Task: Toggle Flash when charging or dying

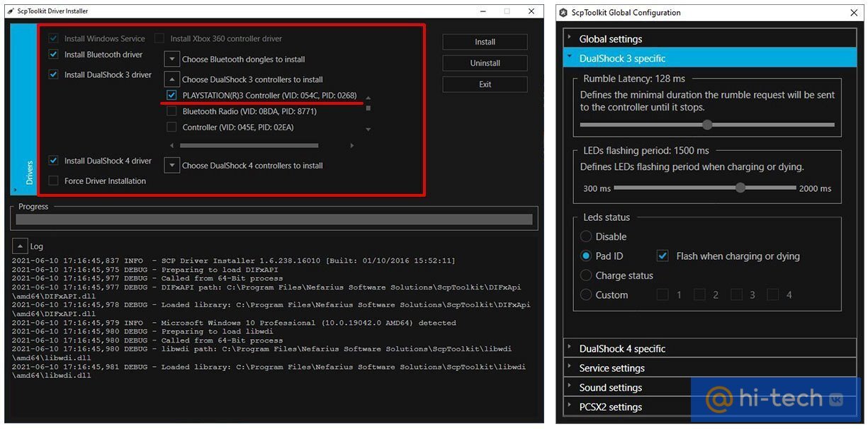Action: pos(663,256)
